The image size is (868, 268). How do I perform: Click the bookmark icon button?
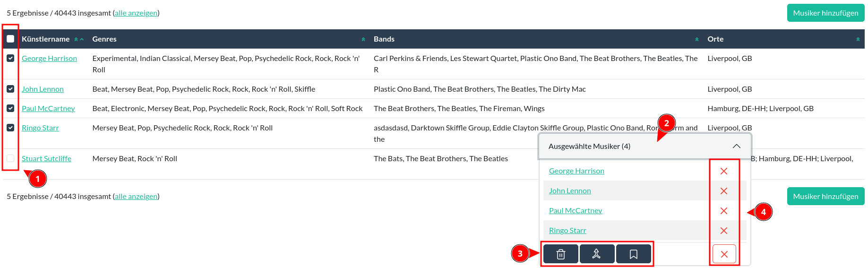[x=634, y=254]
